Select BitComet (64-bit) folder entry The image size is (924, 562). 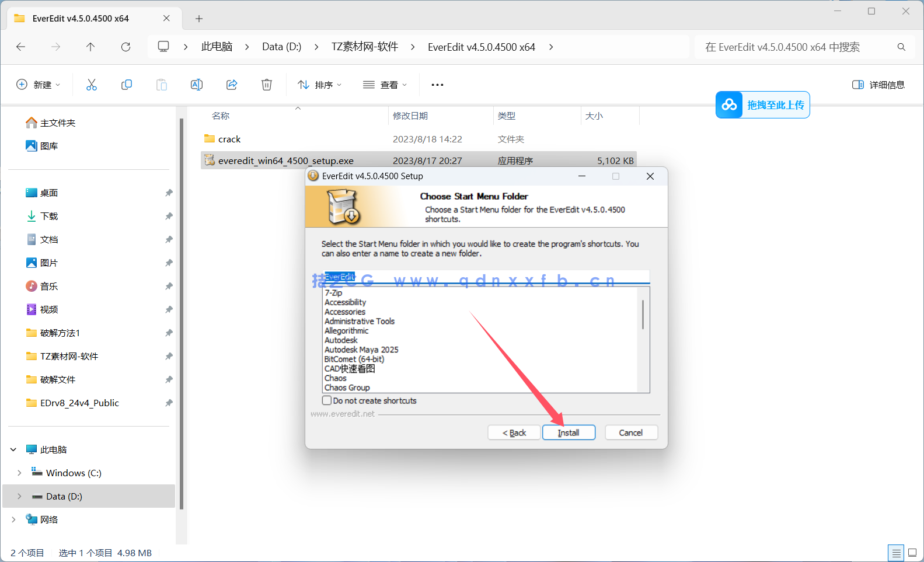(x=354, y=359)
